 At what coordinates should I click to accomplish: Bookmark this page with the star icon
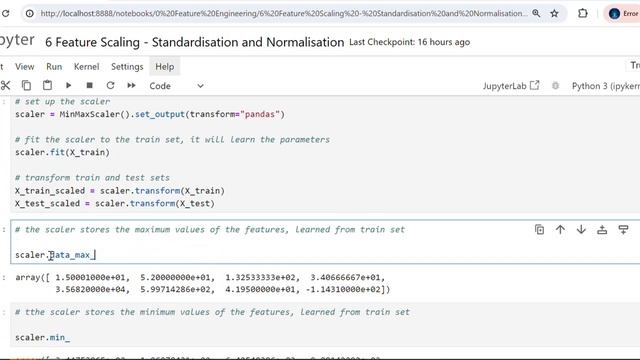click(554, 13)
